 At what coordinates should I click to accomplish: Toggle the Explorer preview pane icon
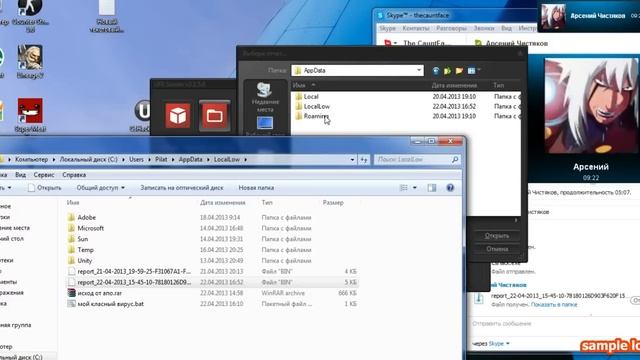click(432, 188)
